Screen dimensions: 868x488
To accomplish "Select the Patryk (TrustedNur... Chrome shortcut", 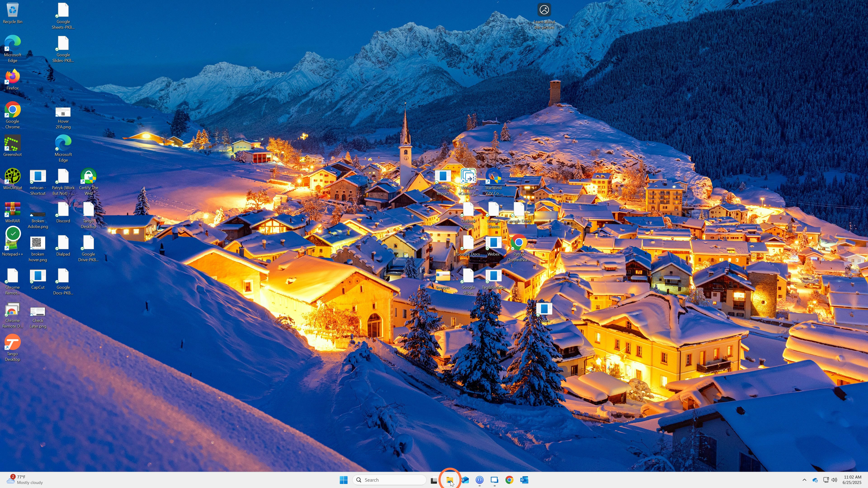I will [x=519, y=248].
